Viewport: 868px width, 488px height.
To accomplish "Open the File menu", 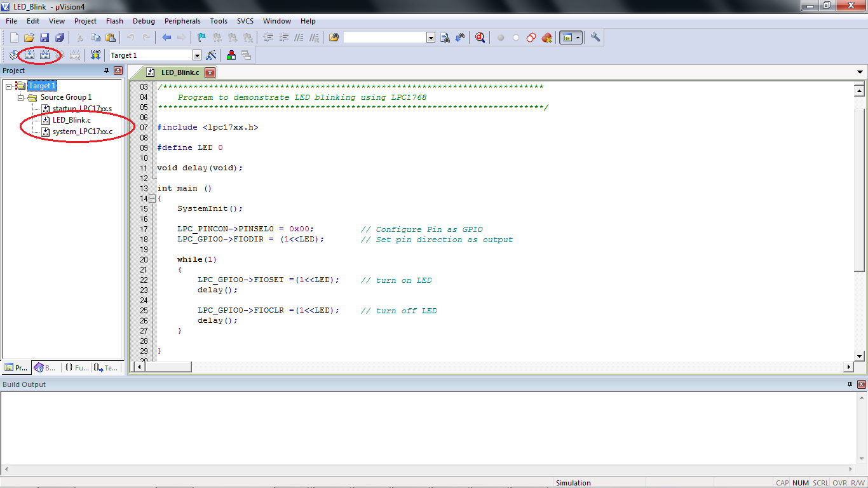I will click(11, 21).
